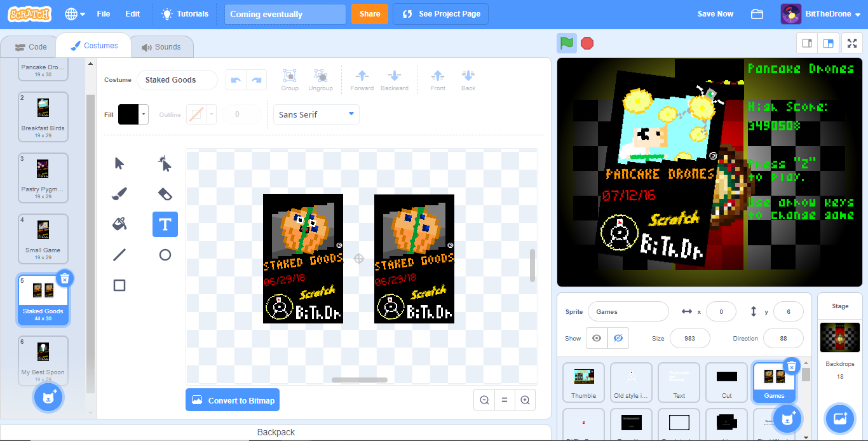Click the orange Share button
Image resolution: width=868 pixels, height=441 pixels.
point(369,14)
